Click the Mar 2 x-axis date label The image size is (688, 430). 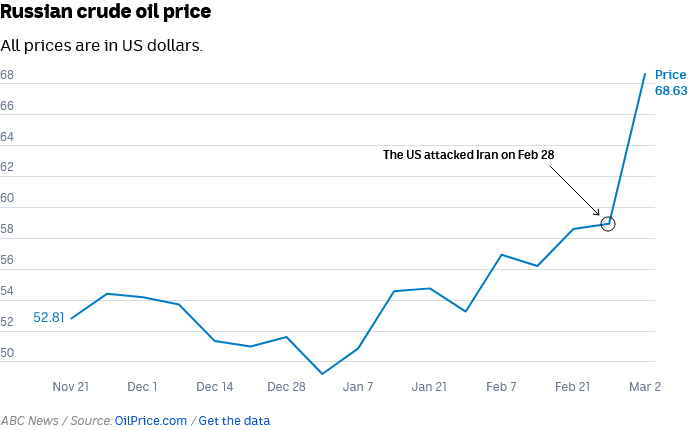click(645, 386)
